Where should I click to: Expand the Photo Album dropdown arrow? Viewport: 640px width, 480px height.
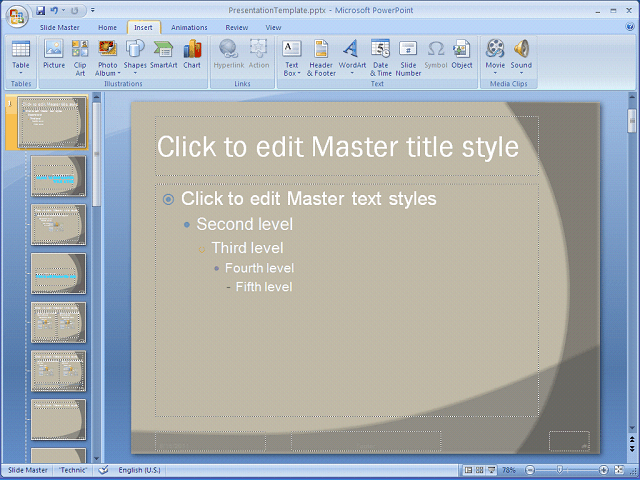pos(119,73)
